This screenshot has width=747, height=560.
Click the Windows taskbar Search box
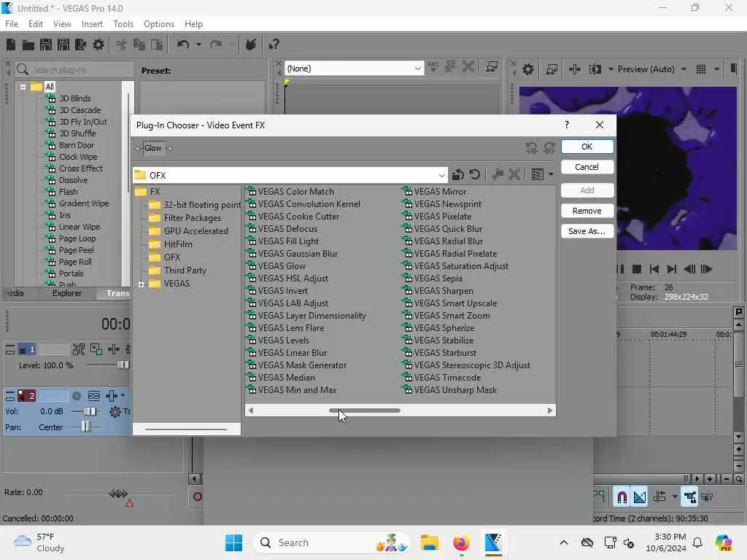pyautogui.click(x=333, y=542)
